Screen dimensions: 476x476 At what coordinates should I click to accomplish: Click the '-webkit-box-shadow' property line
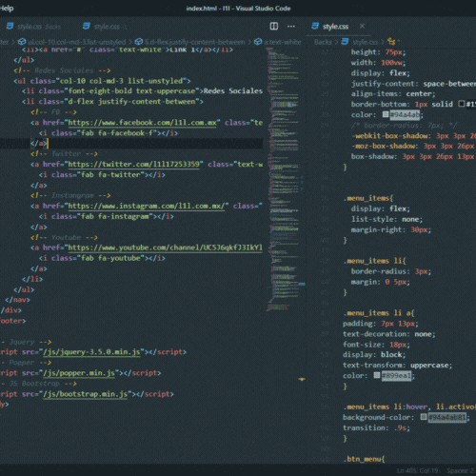413,136
